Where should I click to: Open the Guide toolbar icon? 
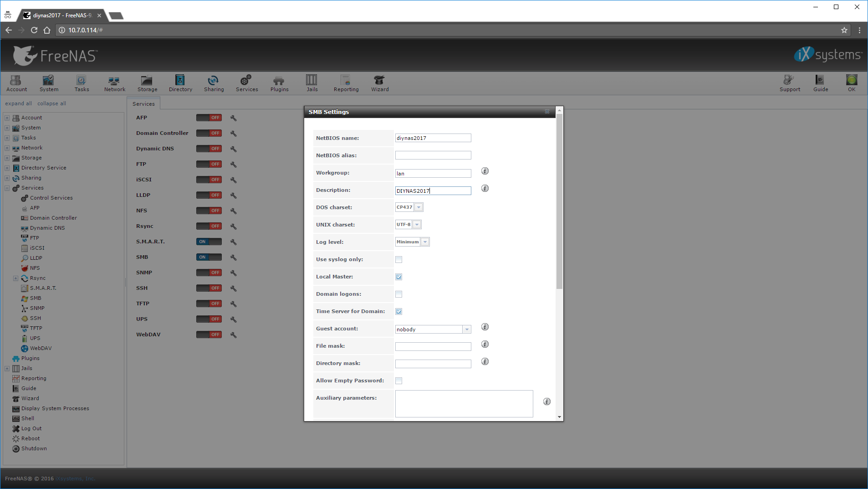tap(821, 83)
